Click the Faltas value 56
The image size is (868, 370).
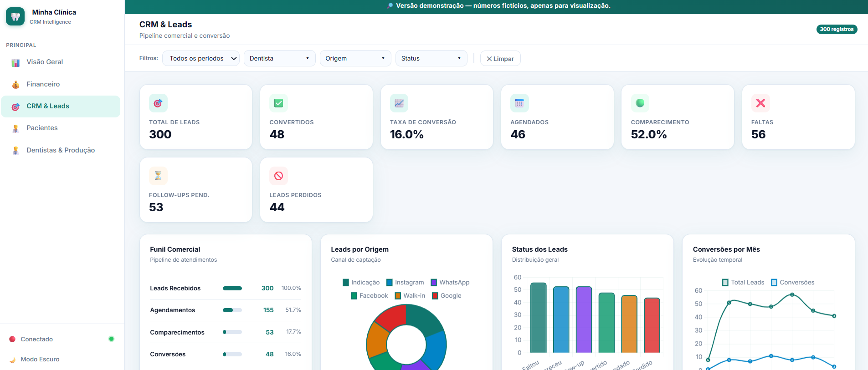click(759, 134)
